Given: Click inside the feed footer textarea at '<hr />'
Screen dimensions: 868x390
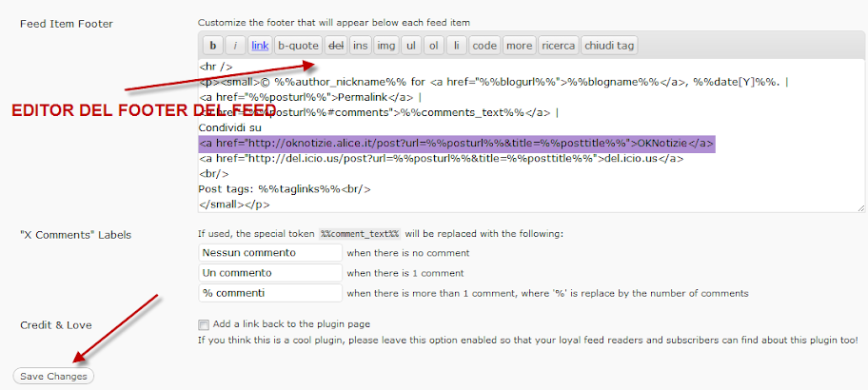Looking at the screenshot, I should (x=215, y=67).
